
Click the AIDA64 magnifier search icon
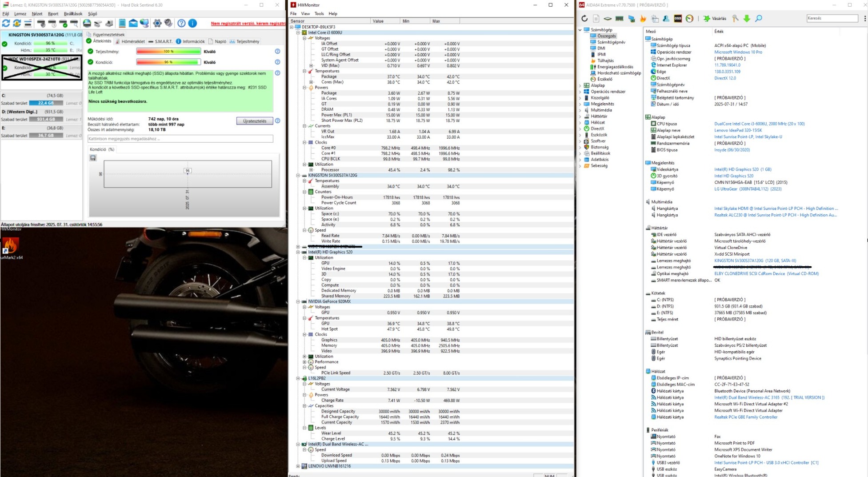[759, 19]
